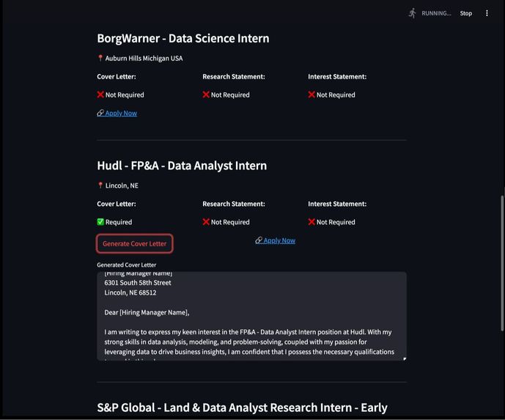The image size is (505, 420).
Task: Click the text area resize handle
Action: [405, 359]
